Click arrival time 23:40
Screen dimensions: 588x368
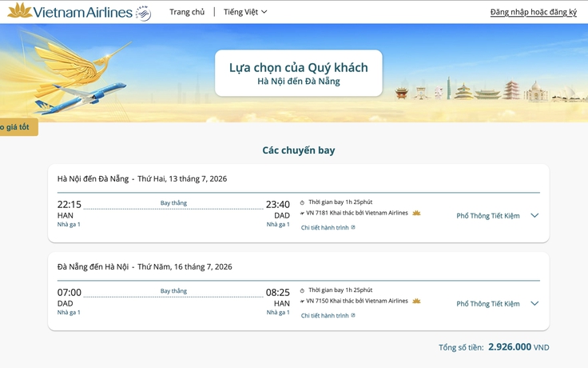coord(278,204)
